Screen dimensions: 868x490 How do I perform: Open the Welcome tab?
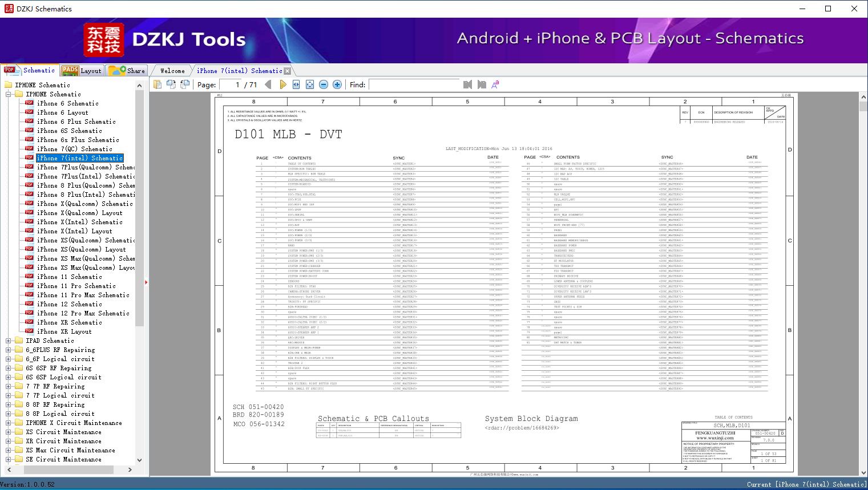tap(172, 71)
